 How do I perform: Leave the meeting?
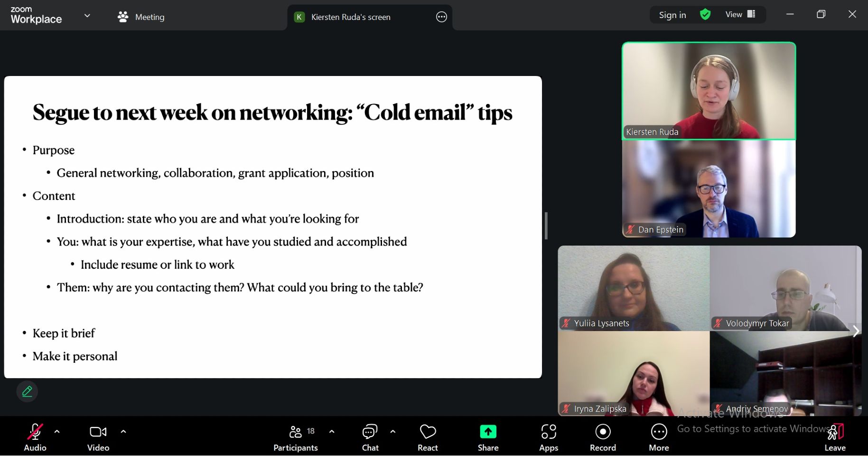click(x=835, y=437)
